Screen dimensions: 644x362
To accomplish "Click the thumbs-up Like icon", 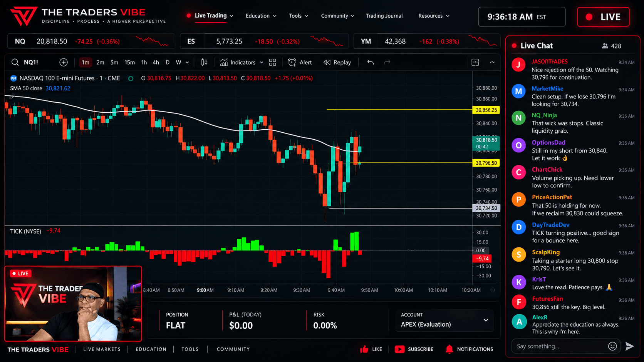I will tap(364, 349).
